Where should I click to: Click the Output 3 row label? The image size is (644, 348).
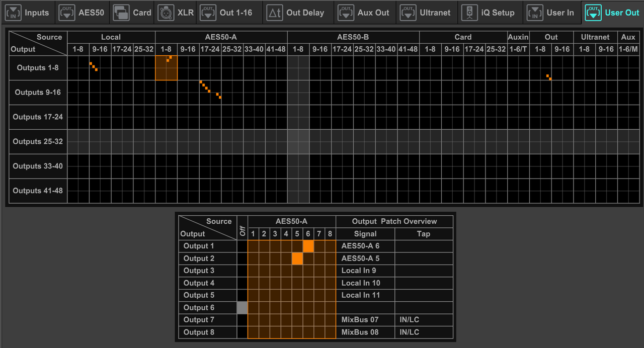[208, 271]
